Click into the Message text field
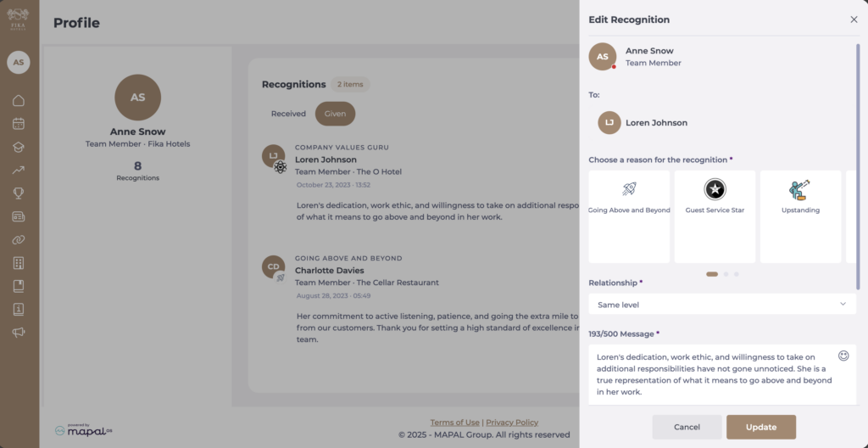Image resolution: width=868 pixels, height=448 pixels. click(x=712, y=374)
